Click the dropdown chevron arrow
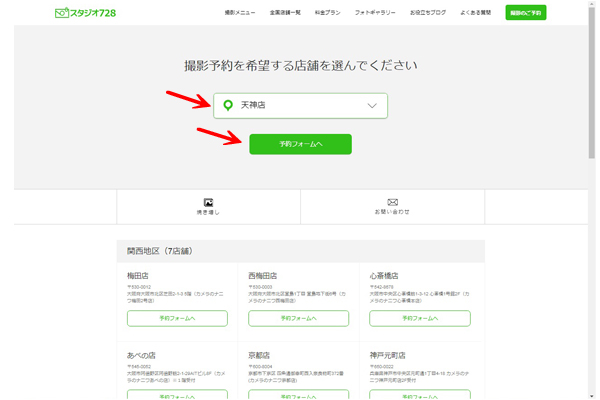The width and height of the screenshot is (600, 400). (372, 105)
